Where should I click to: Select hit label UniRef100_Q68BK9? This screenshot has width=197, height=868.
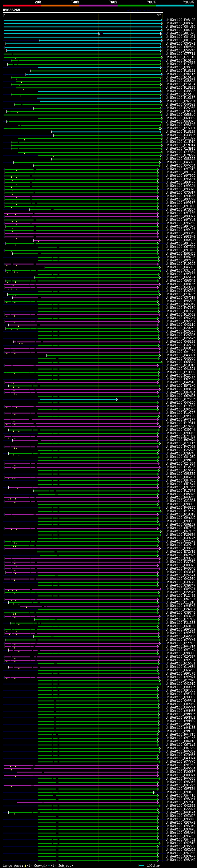point(180,118)
